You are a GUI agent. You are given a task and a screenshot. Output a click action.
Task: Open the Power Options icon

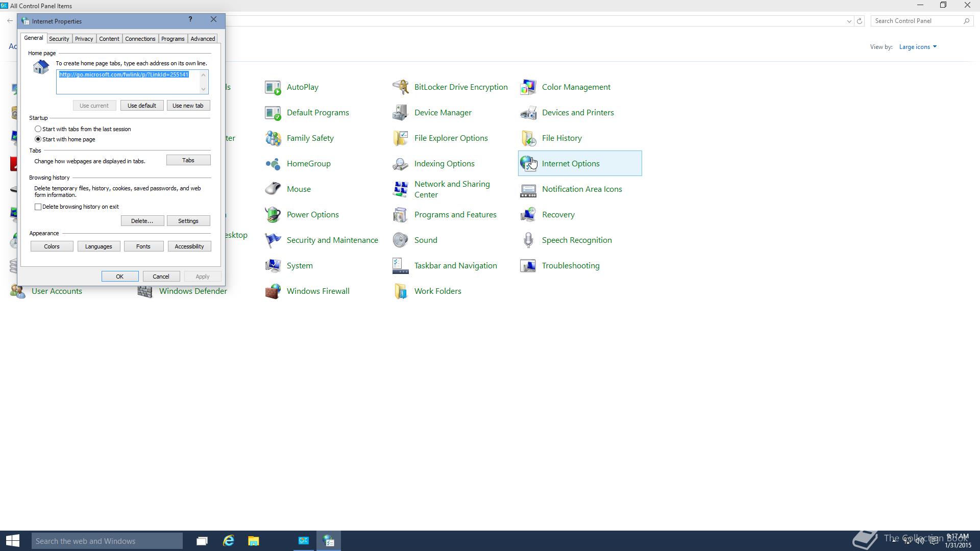(273, 215)
